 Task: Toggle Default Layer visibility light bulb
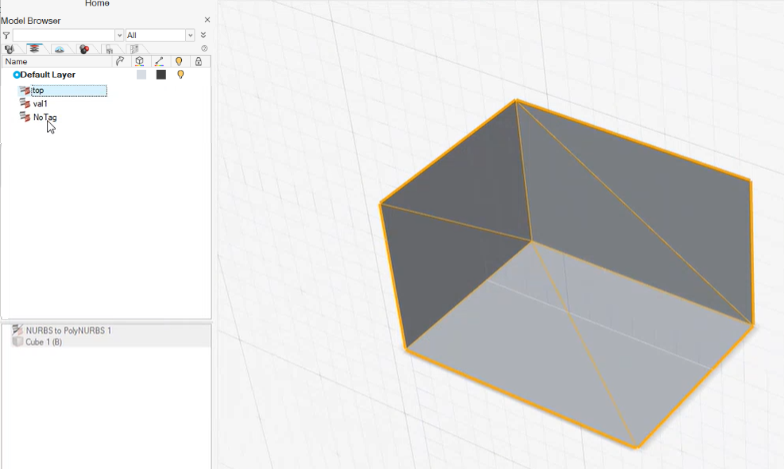(180, 75)
